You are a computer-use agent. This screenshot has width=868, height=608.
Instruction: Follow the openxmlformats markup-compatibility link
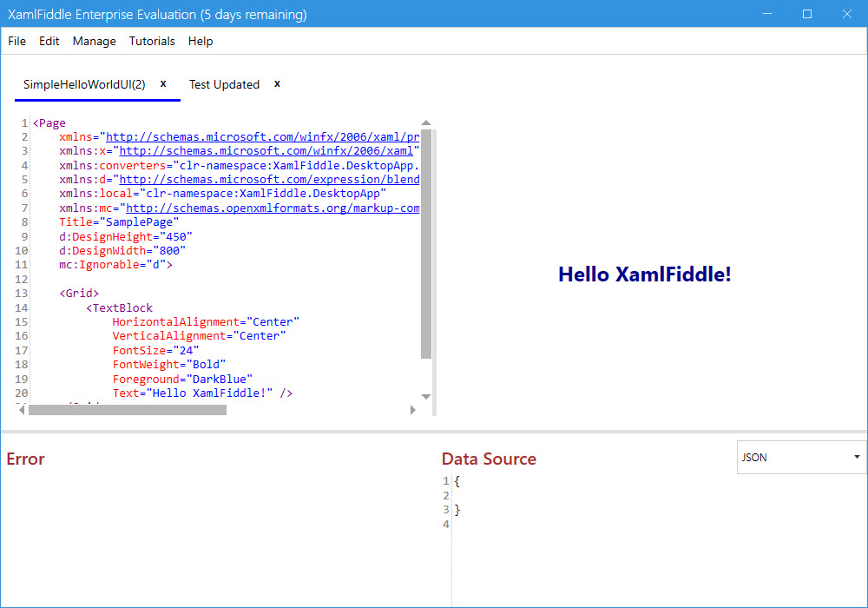[273, 208]
